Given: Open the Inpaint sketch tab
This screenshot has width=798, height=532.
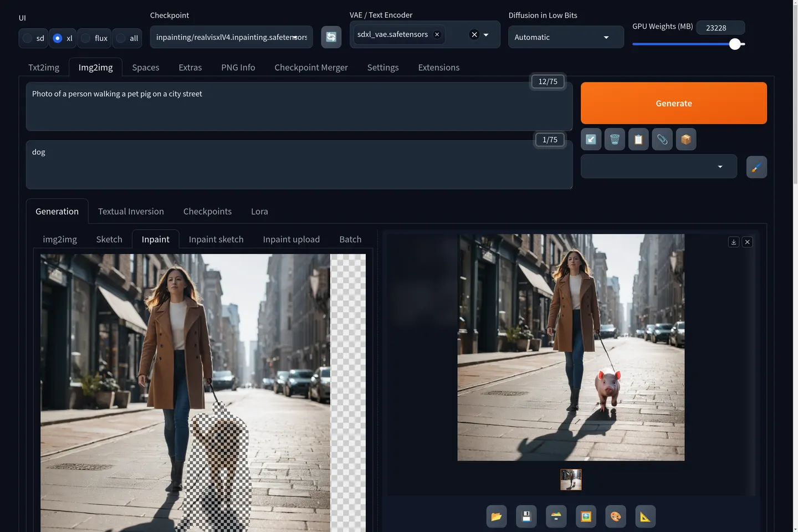Looking at the screenshot, I should pyautogui.click(x=216, y=239).
